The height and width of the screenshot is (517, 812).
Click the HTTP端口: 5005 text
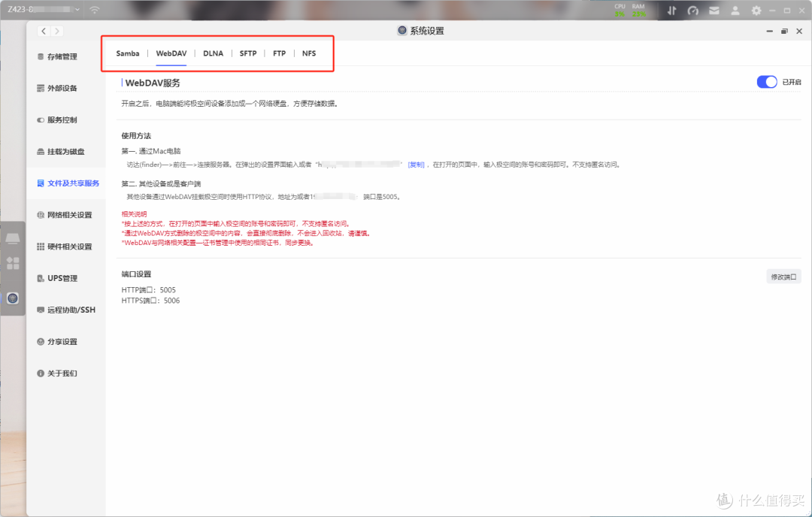[149, 290]
